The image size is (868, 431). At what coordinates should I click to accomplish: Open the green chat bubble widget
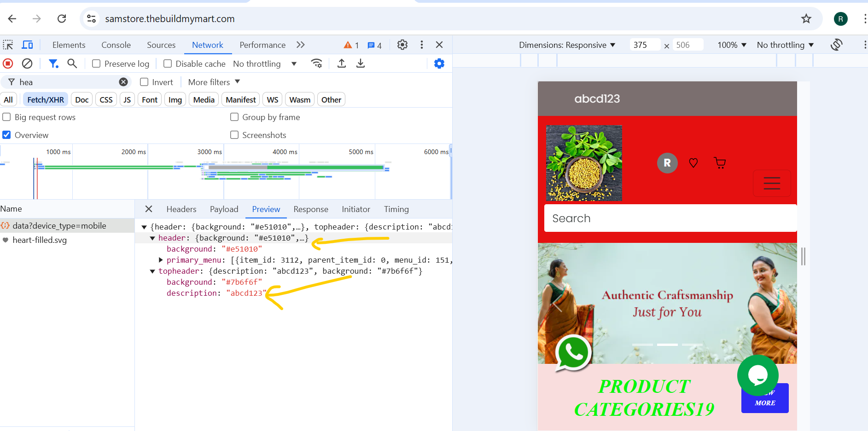point(757,375)
